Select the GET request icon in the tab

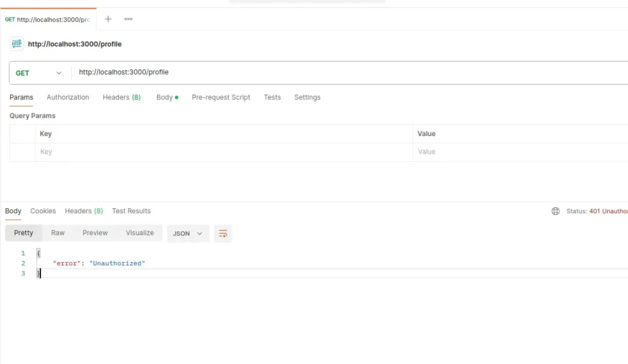[x=10, y=19]
